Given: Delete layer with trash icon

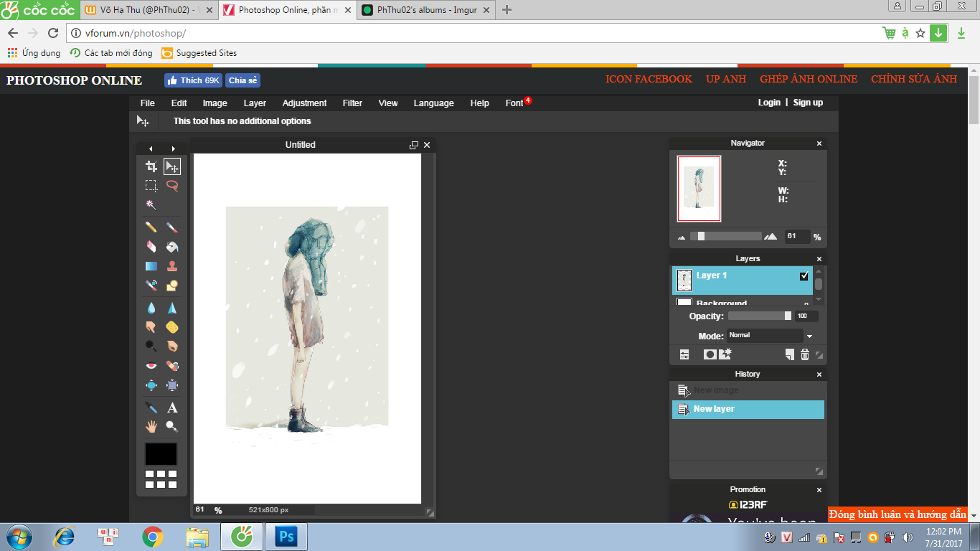Looking at the screenshot, I should click(x=805, y=354).
